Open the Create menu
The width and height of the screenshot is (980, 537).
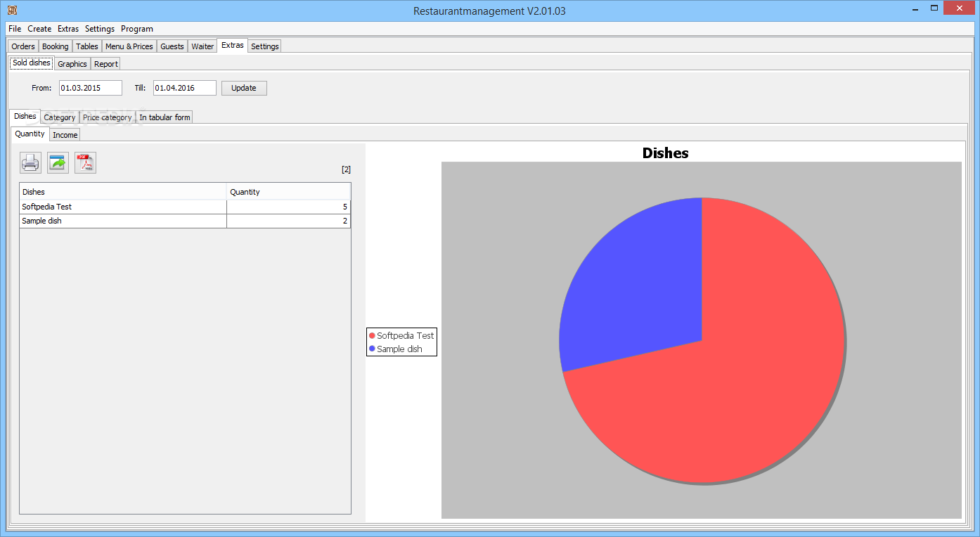[x=39, y=29]
